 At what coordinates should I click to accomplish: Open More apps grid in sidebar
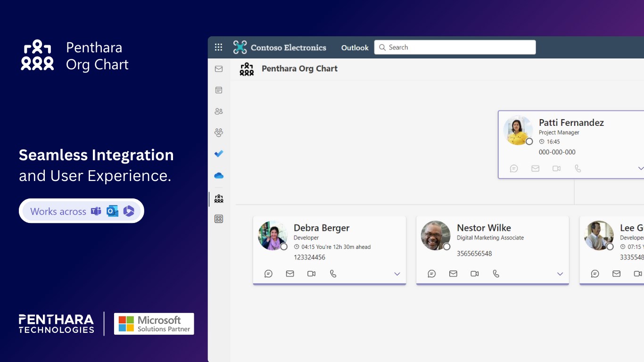coord(219,219)
